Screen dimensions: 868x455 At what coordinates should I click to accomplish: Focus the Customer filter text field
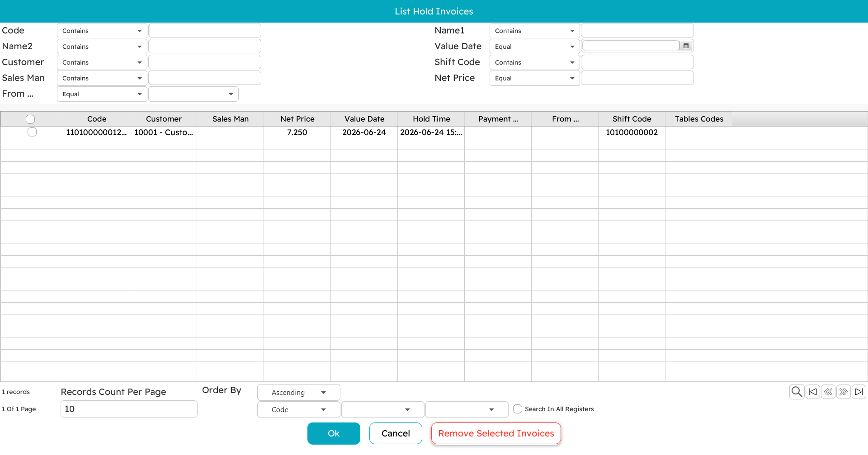click(x=205, y=62)
